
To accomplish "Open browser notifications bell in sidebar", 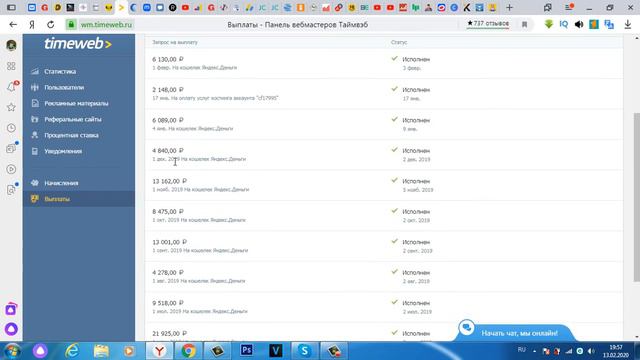I will click(x=11, y=87).
